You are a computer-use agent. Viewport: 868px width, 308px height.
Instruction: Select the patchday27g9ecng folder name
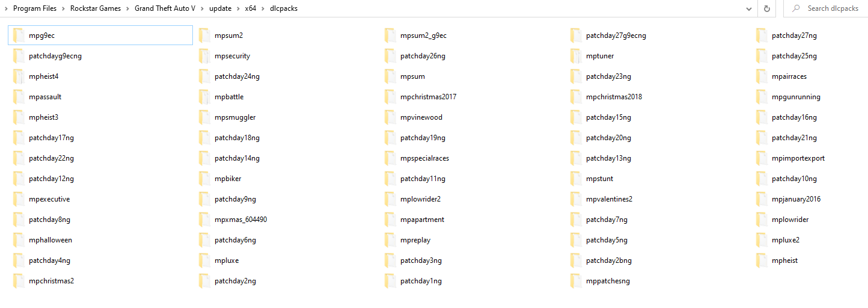point(616,35)
